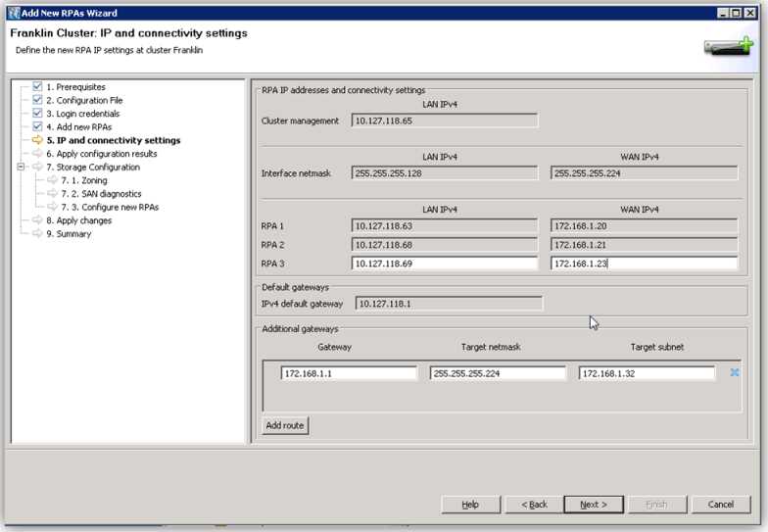Select step 5. IP and connectivity settings

[114, 140]
